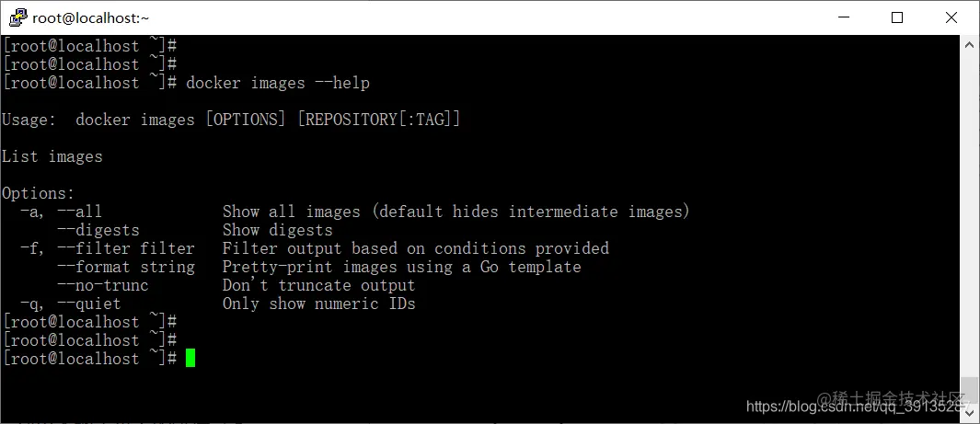The image size is (980, 424).
Task: Click the scrollbar down arrow
Action: click(x=969, y=412)
